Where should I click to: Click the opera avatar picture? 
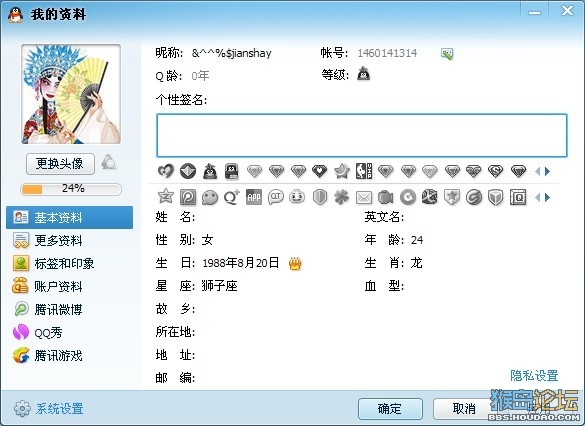pyautogui.click(x=71, y=94)
